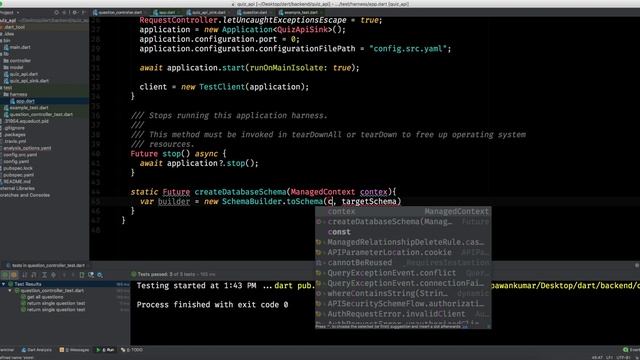The image size is (640, 360).
Task: Select Scratches and Consoles node
Action: [25, 195]
